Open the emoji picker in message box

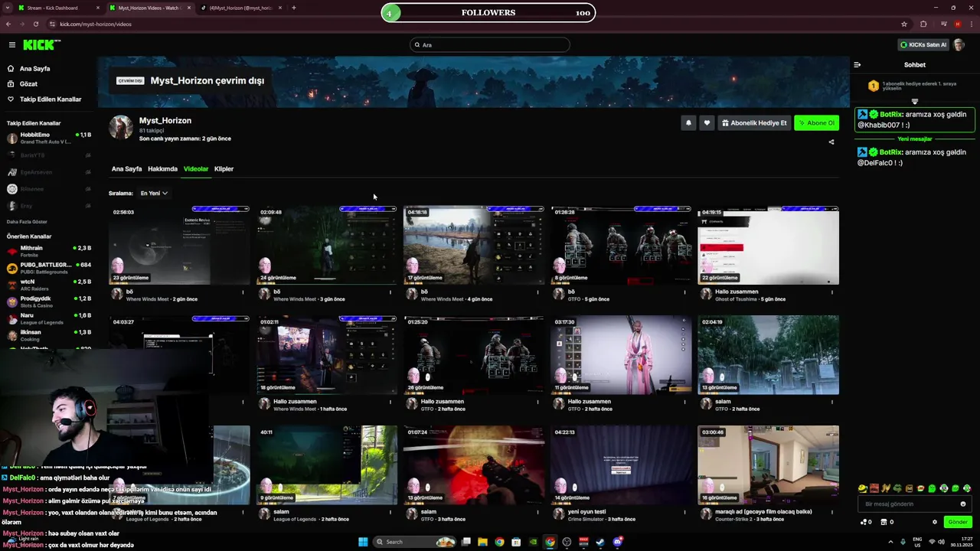963,504
